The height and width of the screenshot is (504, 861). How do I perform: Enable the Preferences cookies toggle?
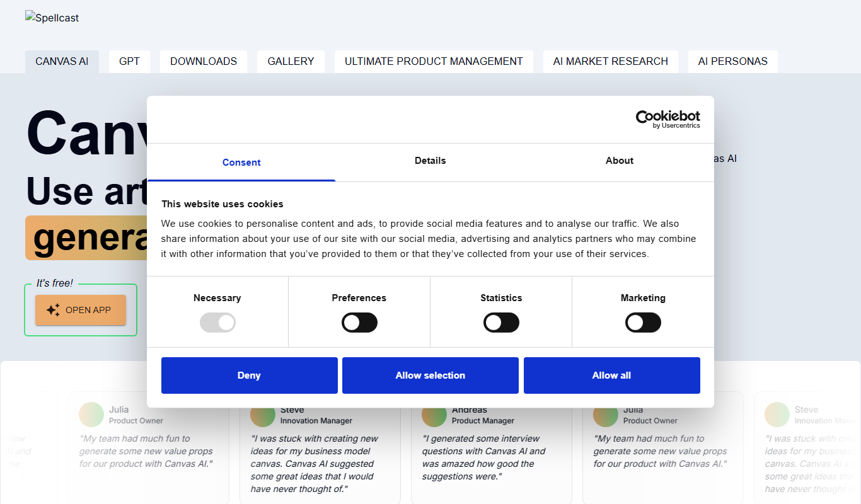tap(359, 323)
